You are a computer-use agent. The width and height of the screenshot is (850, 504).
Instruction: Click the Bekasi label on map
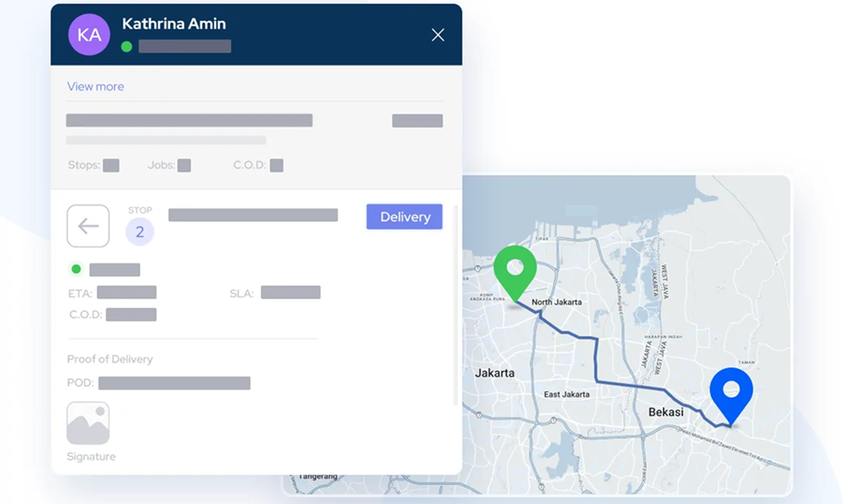(x=666, y=412)
